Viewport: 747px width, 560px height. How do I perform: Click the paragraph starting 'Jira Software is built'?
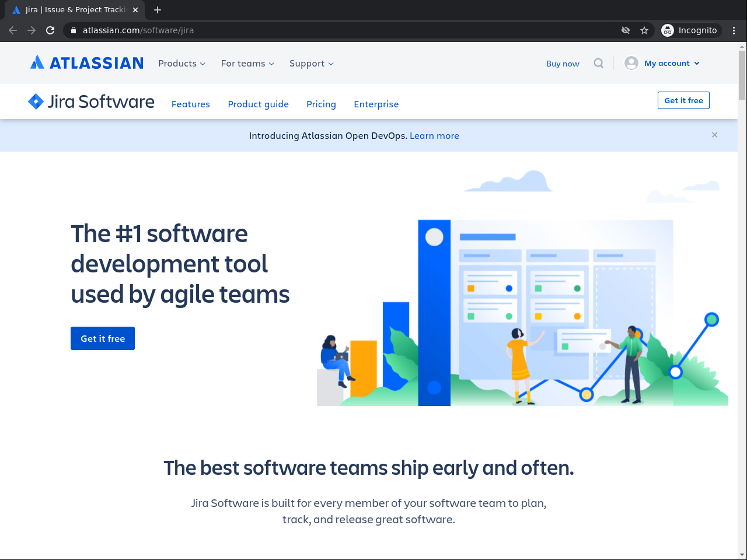coord(369,511)
